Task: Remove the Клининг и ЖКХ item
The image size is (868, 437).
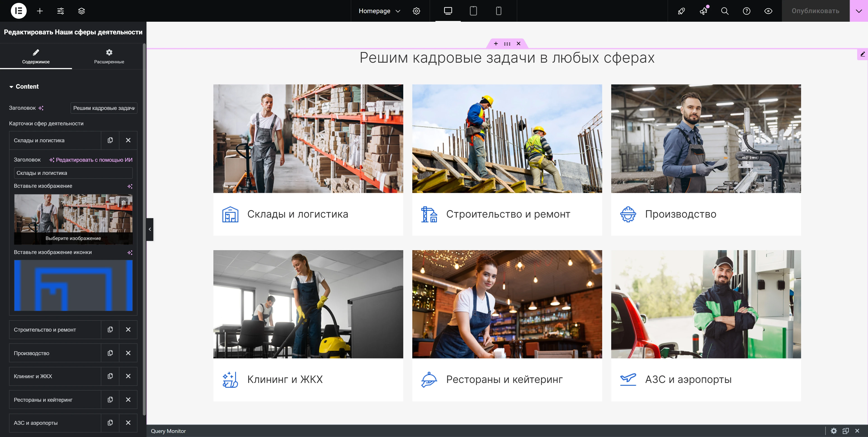Action: pyautogui.click(x=128, y=376)
